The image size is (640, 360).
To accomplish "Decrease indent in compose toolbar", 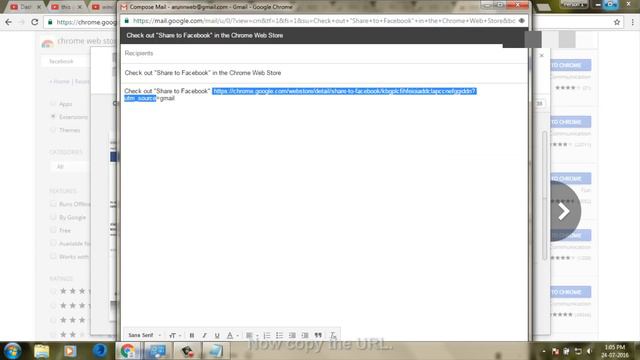I will [x=292, y=336].
